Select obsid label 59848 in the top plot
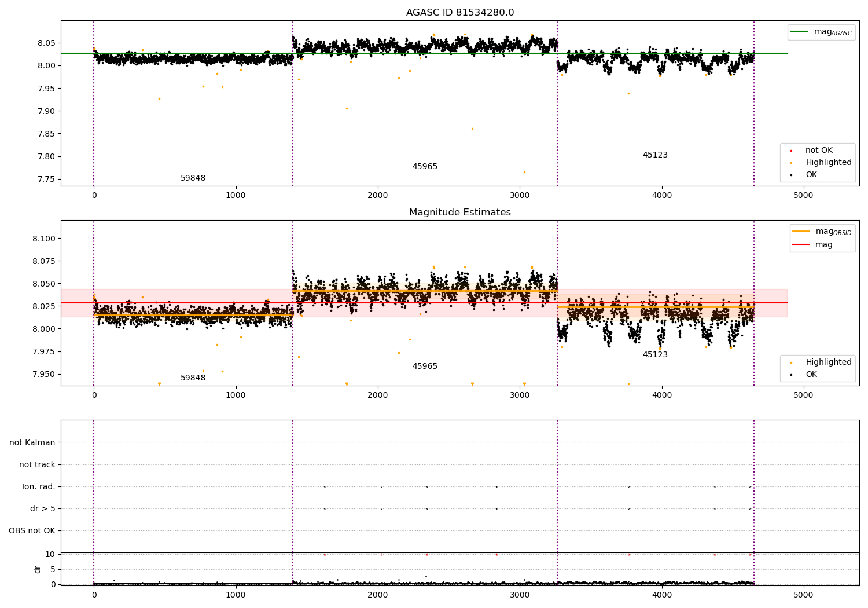 coord(193,178)
